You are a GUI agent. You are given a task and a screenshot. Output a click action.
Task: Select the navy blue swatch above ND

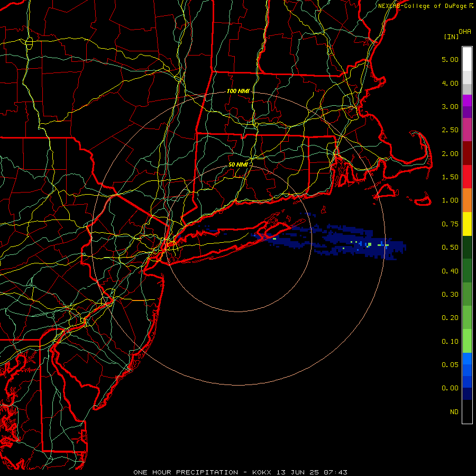[x=467, y=394]
